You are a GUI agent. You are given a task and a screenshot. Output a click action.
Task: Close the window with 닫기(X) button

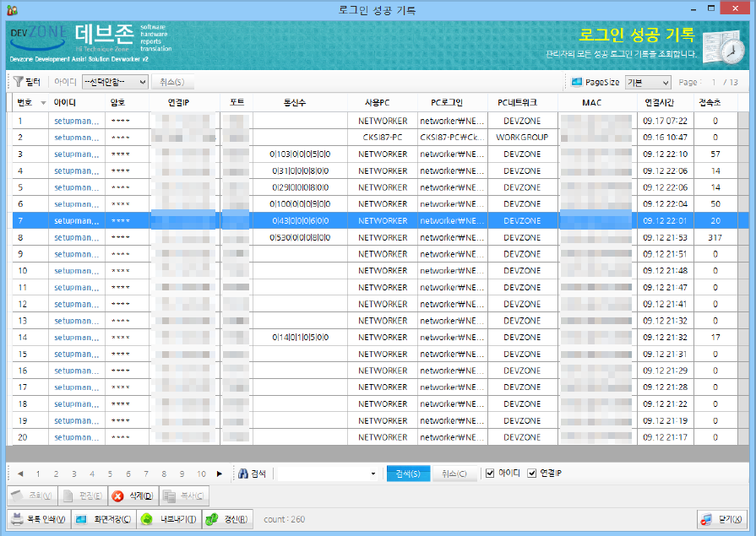point(723,519)
